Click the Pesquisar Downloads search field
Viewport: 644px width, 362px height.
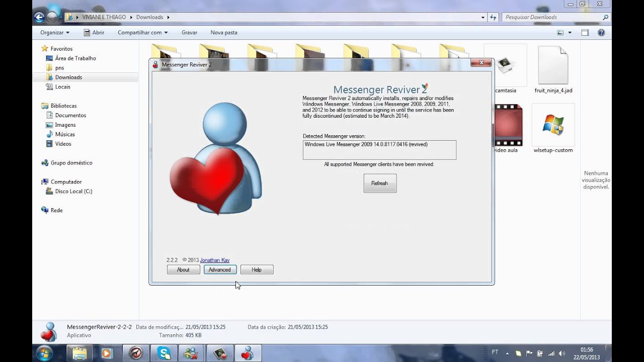point(557,17)
